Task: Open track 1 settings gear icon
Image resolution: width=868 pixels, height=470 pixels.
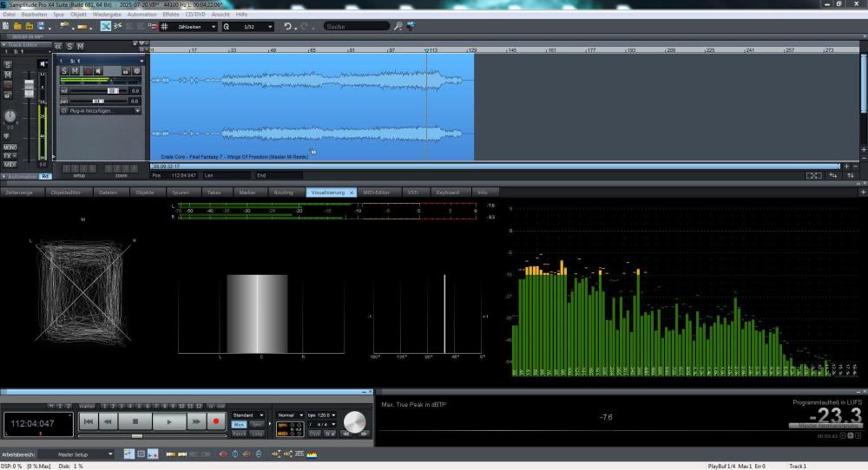Action: click(137, 71)
